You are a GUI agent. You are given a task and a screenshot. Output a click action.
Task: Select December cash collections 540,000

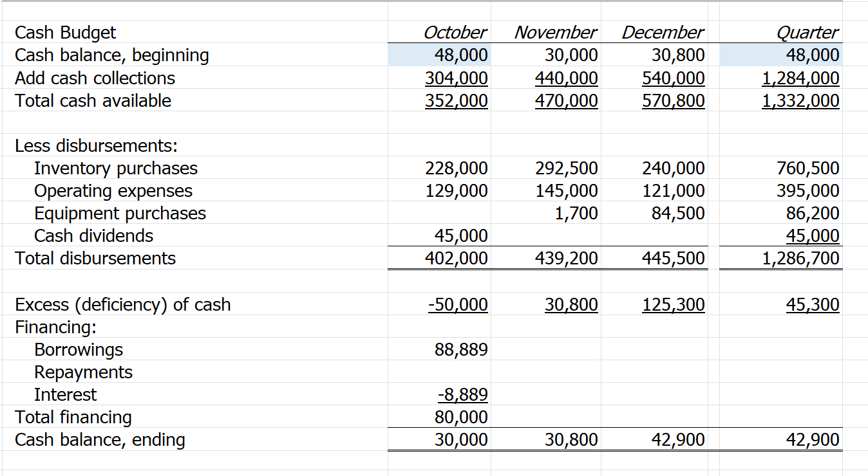(x=674, y=78)
